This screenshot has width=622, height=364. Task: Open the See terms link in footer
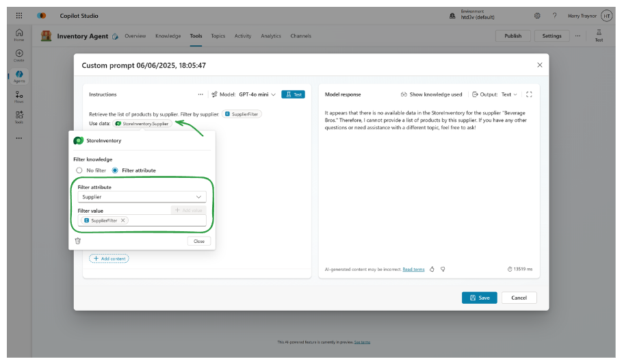pyautogui.click(x=362, y=342)
